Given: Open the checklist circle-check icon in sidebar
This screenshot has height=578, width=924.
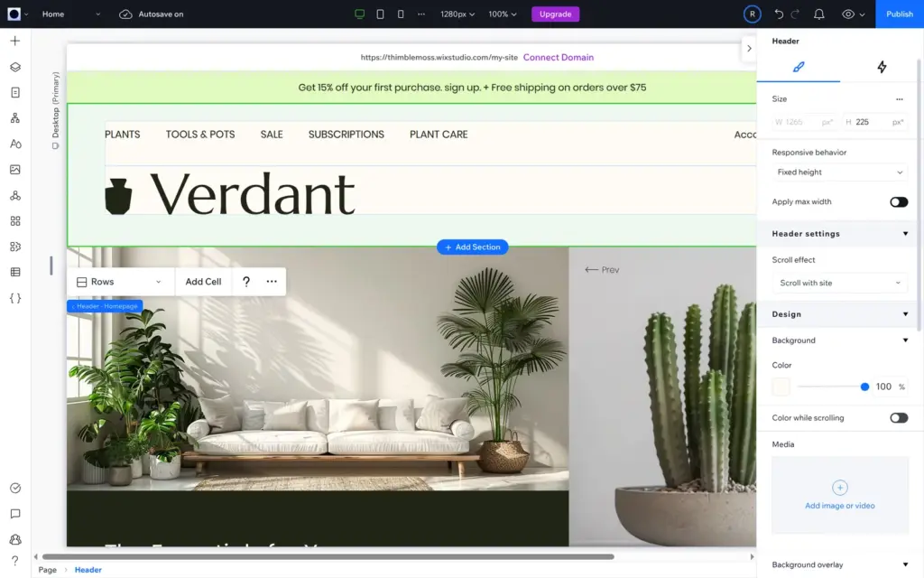Looking at the screenshot, I should [15, 489].
